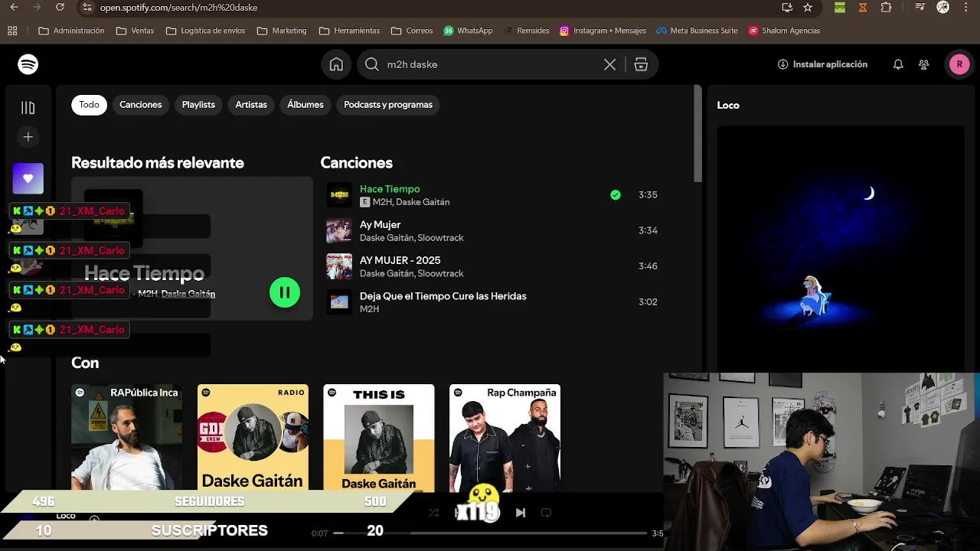Filter results by Playlists

tap(198, 105)
